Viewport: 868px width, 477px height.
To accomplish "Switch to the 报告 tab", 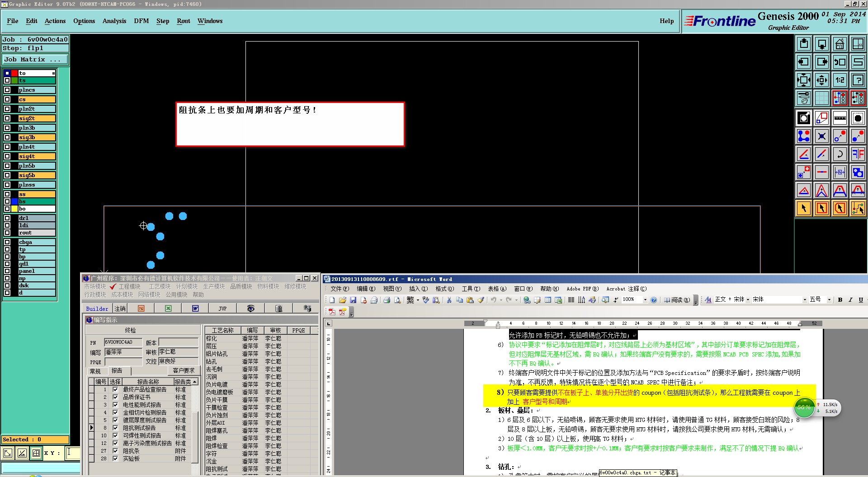I will [x=117, y=370].
